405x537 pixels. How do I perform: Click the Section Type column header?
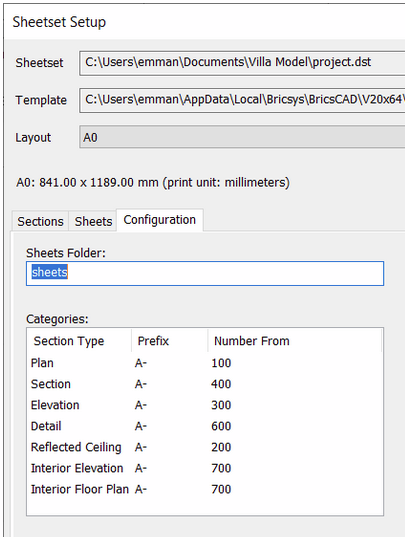pyautogui.click(x=79, y=341)
